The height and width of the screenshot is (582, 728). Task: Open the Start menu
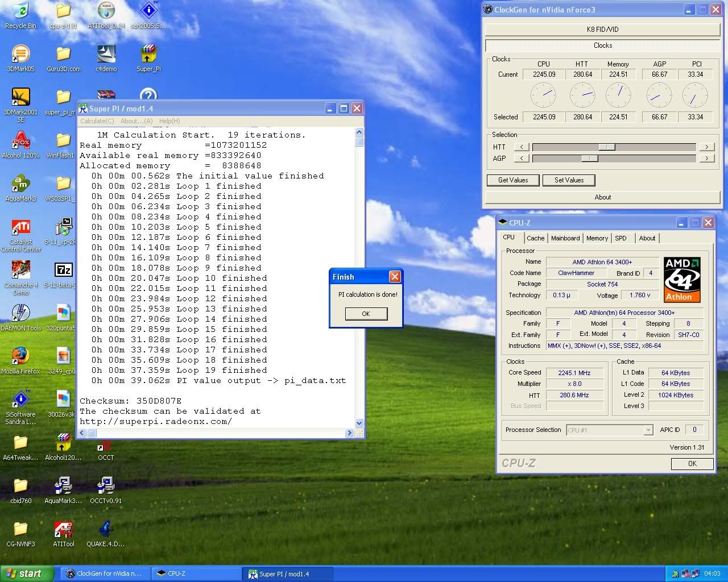click(x=27, y=573)
